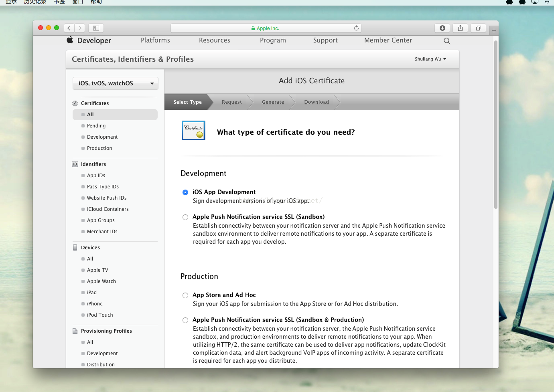Open App IDs under Identifiers

[x=96, y=176]
